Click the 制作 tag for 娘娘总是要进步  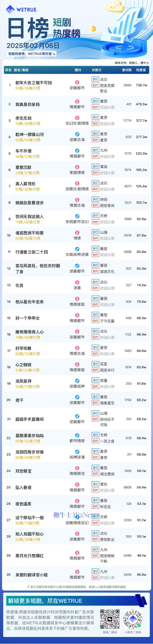tap(95, 205)
